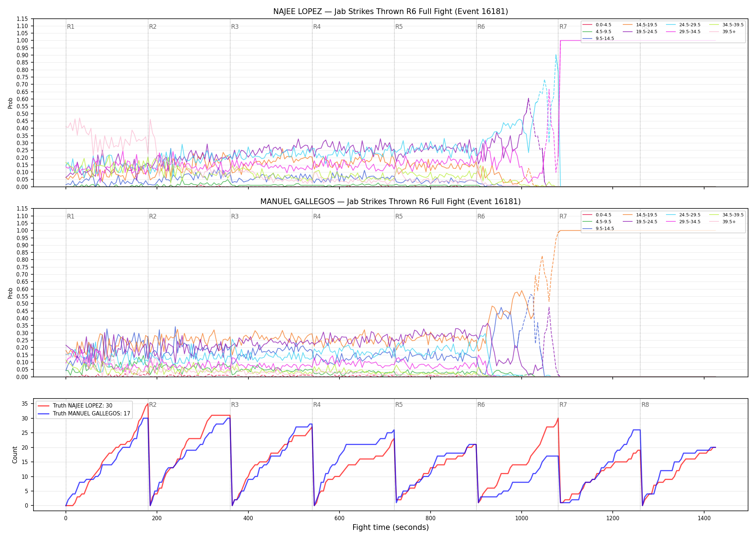Click the '200' x-axis tick label
Viewport: 756px width, 540px height.
[157, 518]
